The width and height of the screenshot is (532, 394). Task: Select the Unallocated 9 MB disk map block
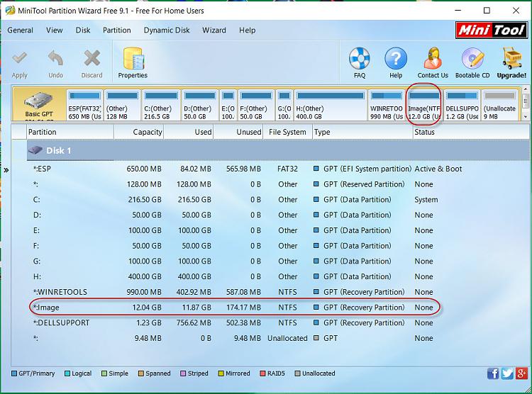coord(500,105)
